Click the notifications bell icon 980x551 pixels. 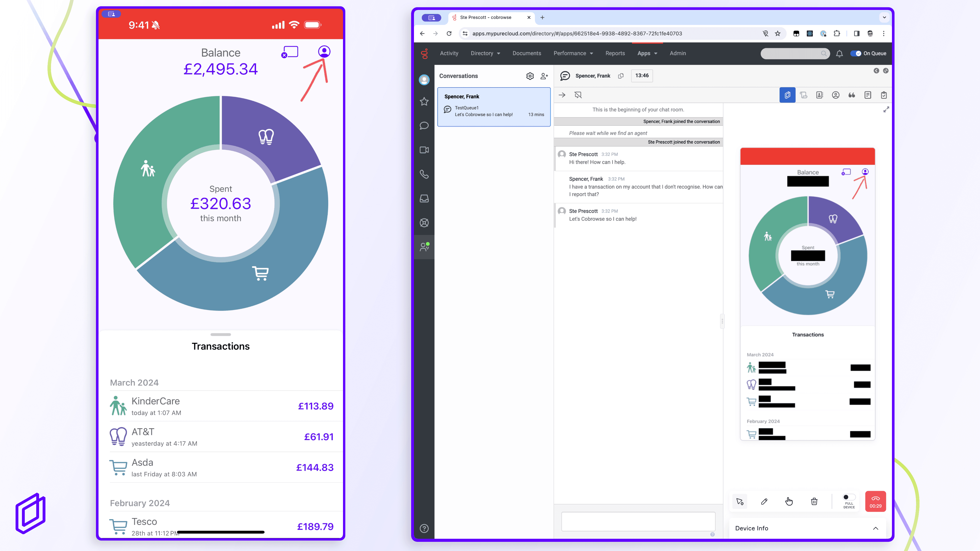point(839,54)
